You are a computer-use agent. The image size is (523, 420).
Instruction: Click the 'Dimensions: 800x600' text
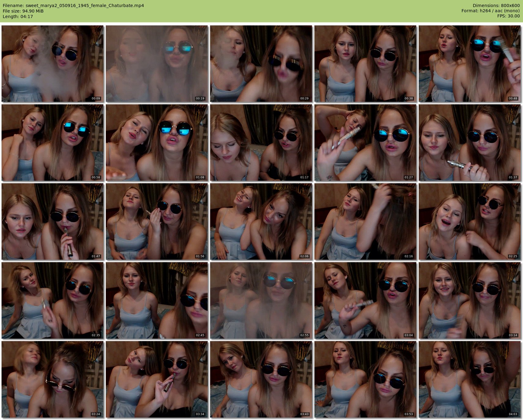click(x=496, y=6)
